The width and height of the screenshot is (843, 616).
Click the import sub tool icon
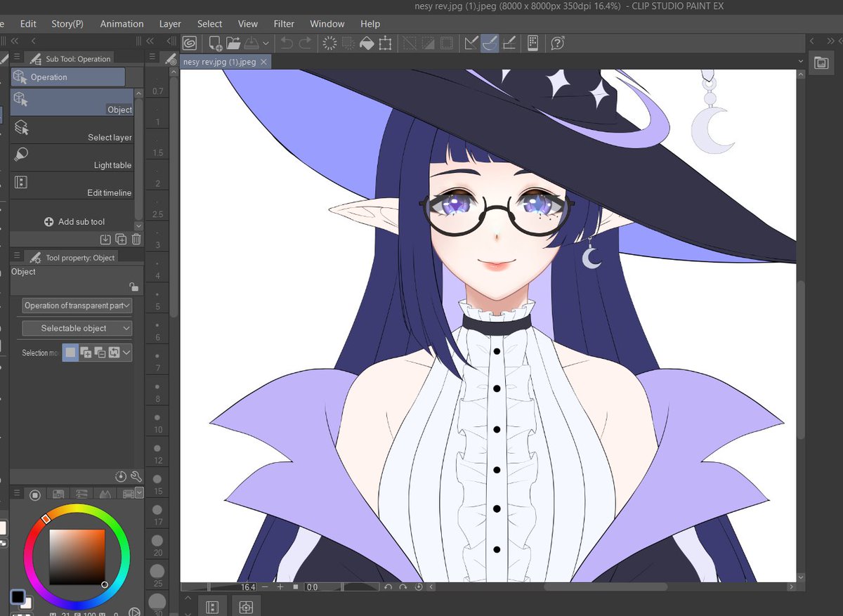pos(105,239)
